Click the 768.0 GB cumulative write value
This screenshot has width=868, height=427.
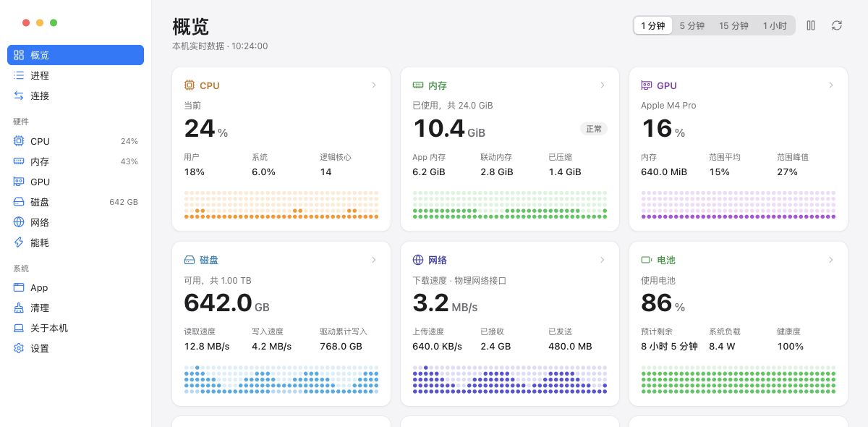tap(341, 347)
